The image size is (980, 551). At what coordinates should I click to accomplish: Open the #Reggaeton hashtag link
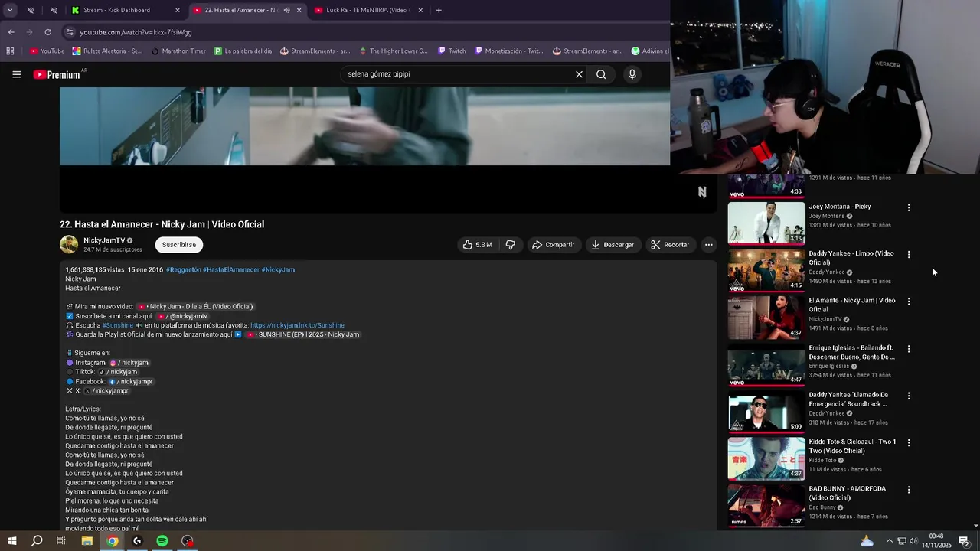point(183,270)
